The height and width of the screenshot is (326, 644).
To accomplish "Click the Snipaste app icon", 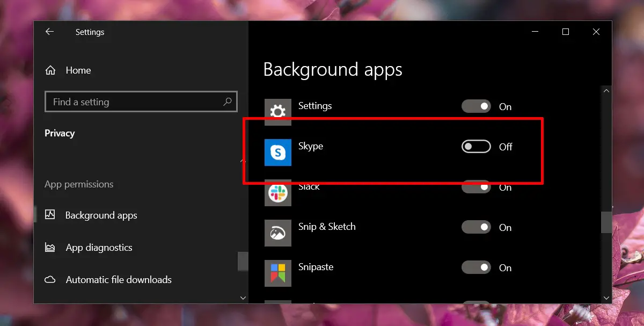I will pyautogui.click(x=278, y=273).
